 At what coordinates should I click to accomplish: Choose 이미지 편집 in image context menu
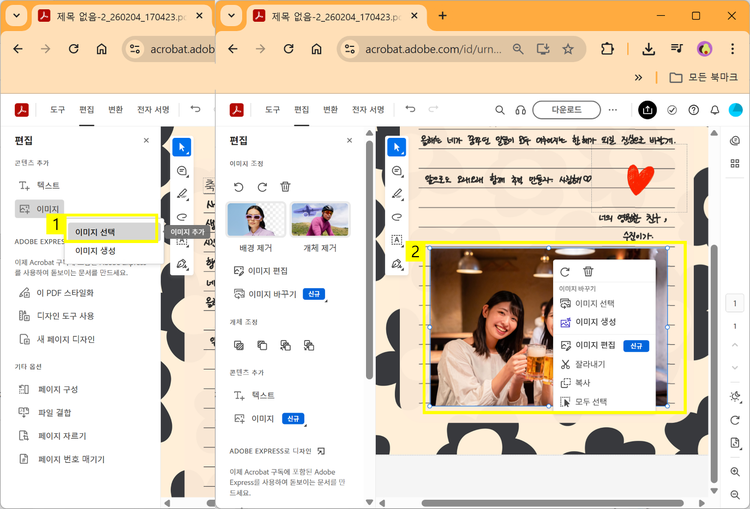coord(604,345)
